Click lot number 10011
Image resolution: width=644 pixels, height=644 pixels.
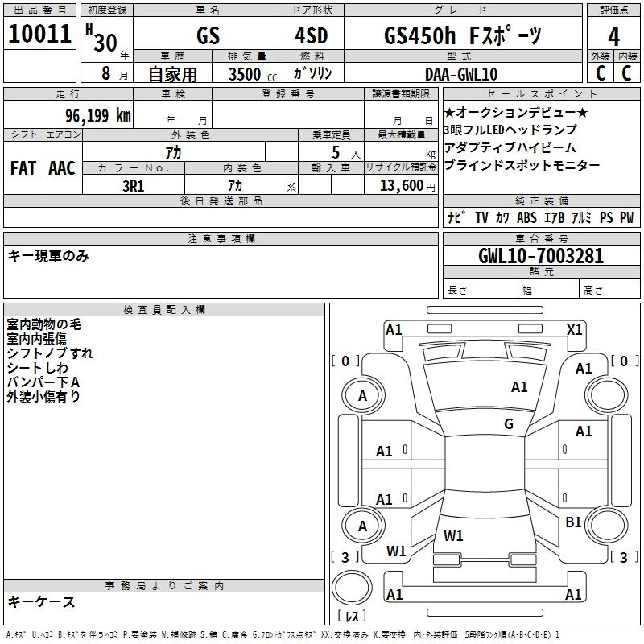pyautogui.click(x=39, y=34)
